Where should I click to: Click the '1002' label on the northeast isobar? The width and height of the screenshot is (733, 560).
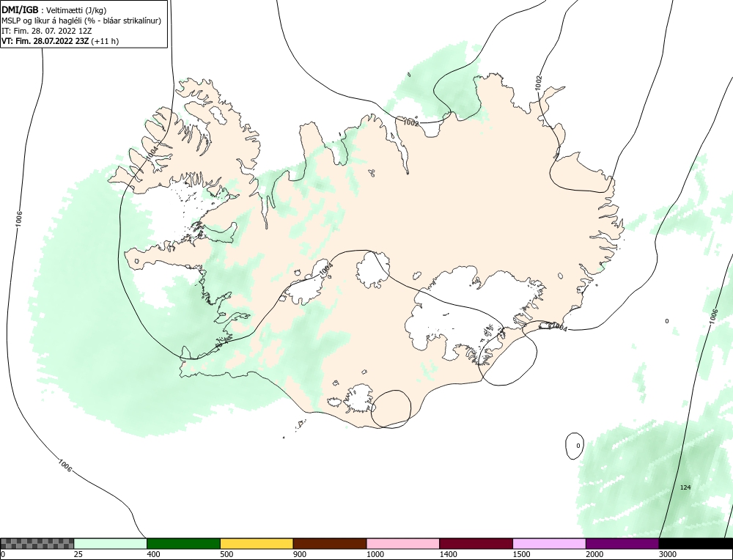pyautogui.click(x=539, y=83)
